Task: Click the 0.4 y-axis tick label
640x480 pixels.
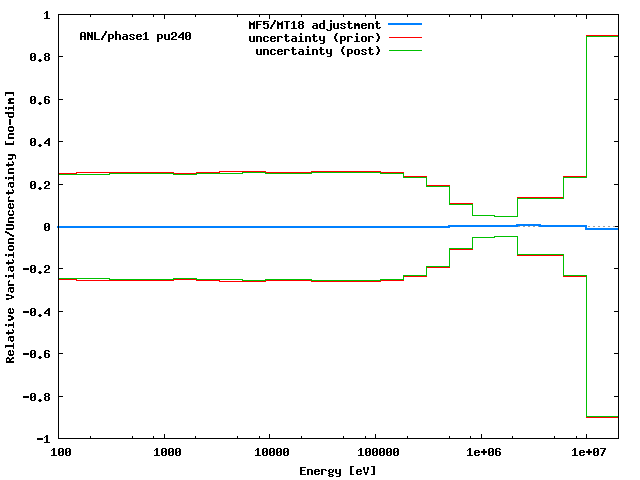Action: pyautogui.click(x=41, y=143)
